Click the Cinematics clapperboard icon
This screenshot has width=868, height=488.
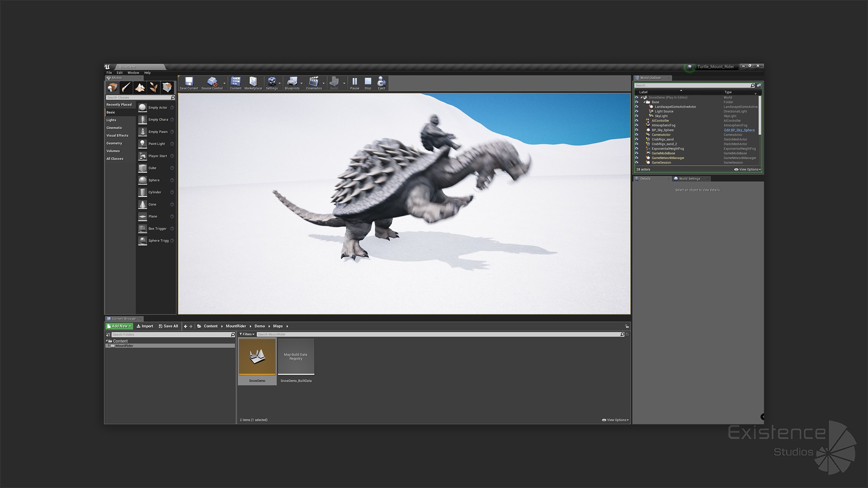point(314,81)
